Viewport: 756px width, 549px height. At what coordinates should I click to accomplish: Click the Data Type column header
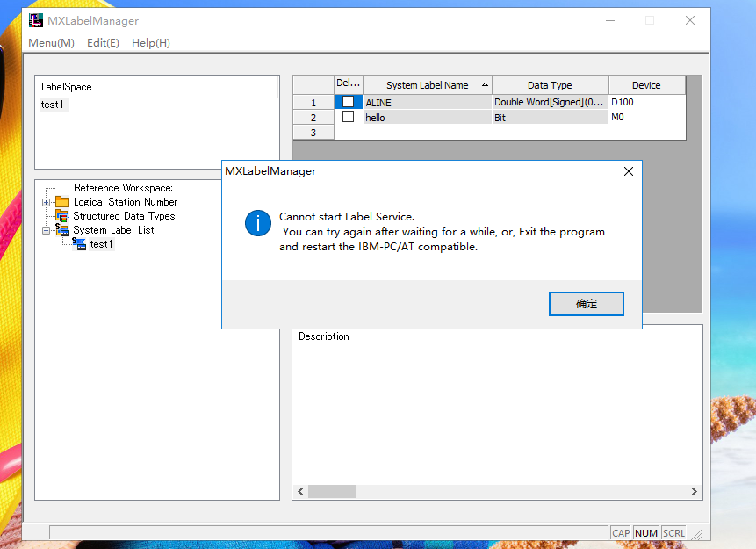point(550,85)
